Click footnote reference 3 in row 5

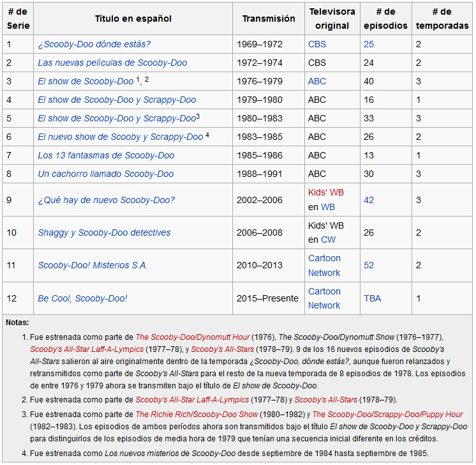pos(198,116)
